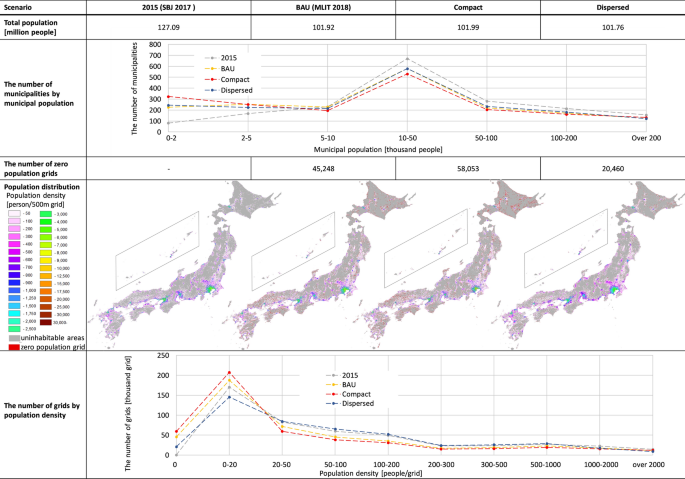The height and width of the screenshot is (479, 685).
Task: Pick the blue '-900' density swatch
Action: (x=14, y=283)
